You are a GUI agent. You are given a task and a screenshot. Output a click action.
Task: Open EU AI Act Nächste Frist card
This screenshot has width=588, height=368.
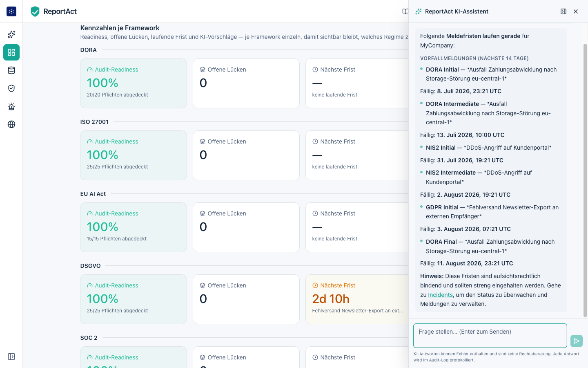click(357, 227)
